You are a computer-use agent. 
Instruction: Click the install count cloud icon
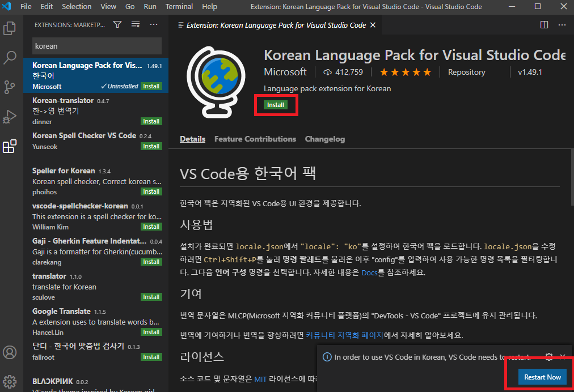327,73
